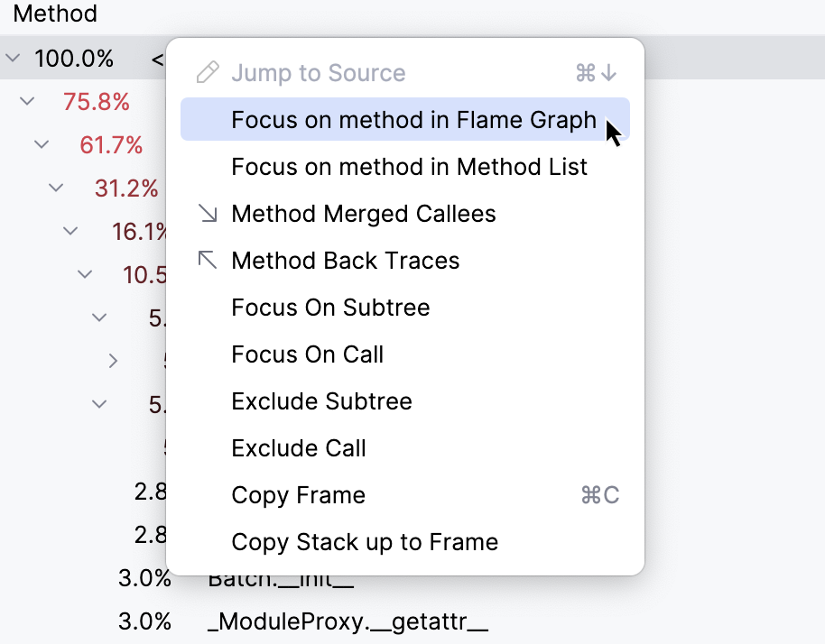The height and width of the screenshot is (644, 825).
Task: Click the diagonal arrow icon for Method Merged Callees
Action: point(207,213)
